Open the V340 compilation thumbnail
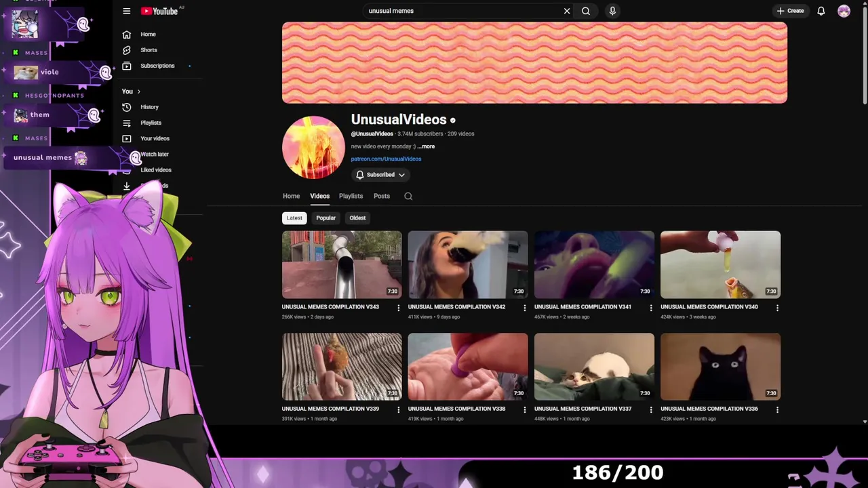This screenshot has width=868, height=488. (x=720, y=264)
